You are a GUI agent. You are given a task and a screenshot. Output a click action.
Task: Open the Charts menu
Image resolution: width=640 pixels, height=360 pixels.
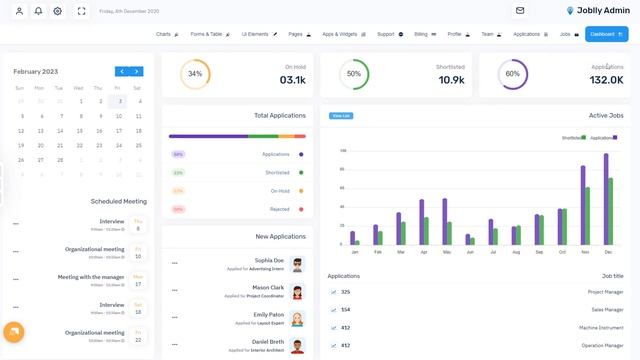[167, 34]
